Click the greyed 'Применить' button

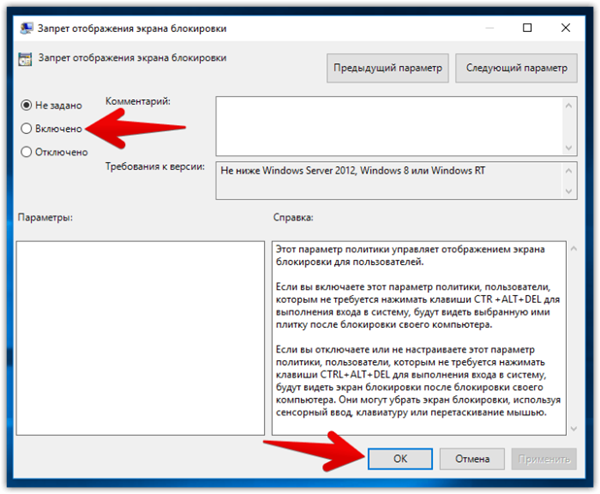point(544,458)
